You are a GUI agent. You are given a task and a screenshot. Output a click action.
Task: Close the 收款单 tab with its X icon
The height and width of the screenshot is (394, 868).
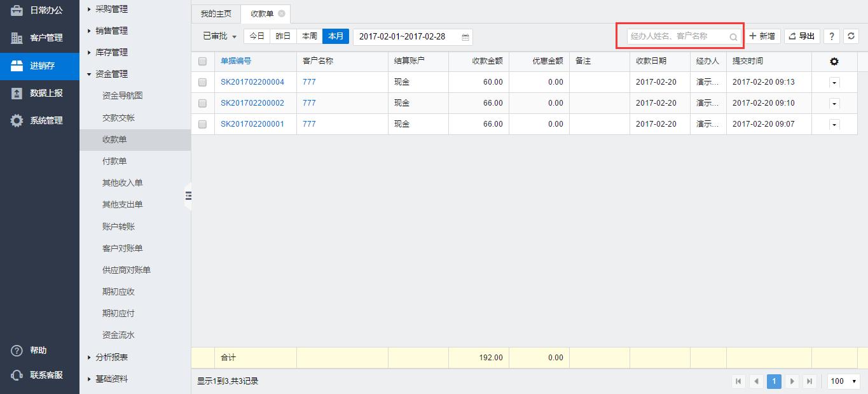coord(282,13)
